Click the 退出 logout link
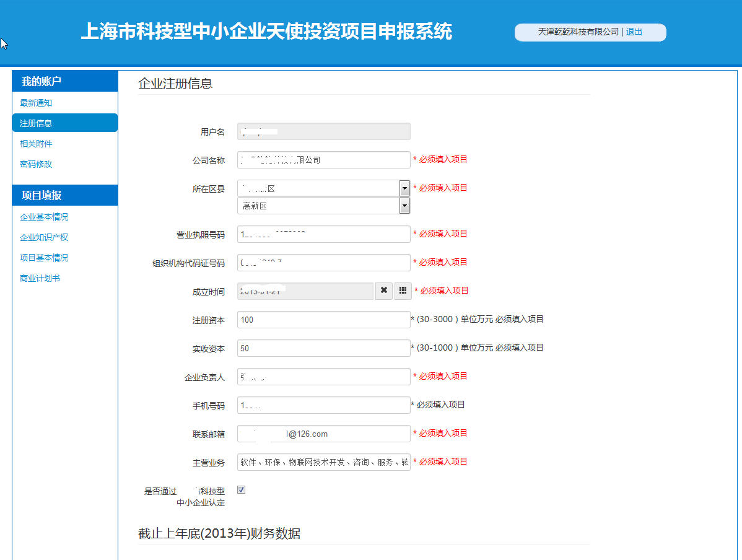The width and height of the screenshot is (742, 560). tap(634, 32)
